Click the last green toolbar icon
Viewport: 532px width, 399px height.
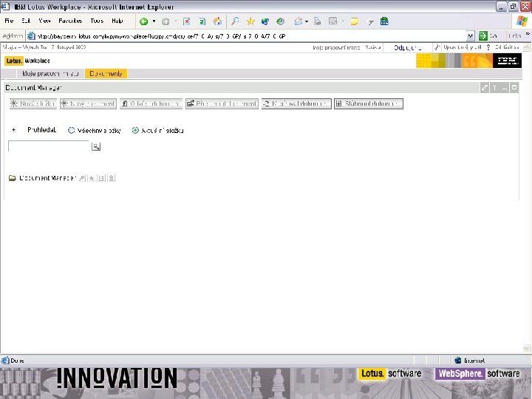(384, 21)
